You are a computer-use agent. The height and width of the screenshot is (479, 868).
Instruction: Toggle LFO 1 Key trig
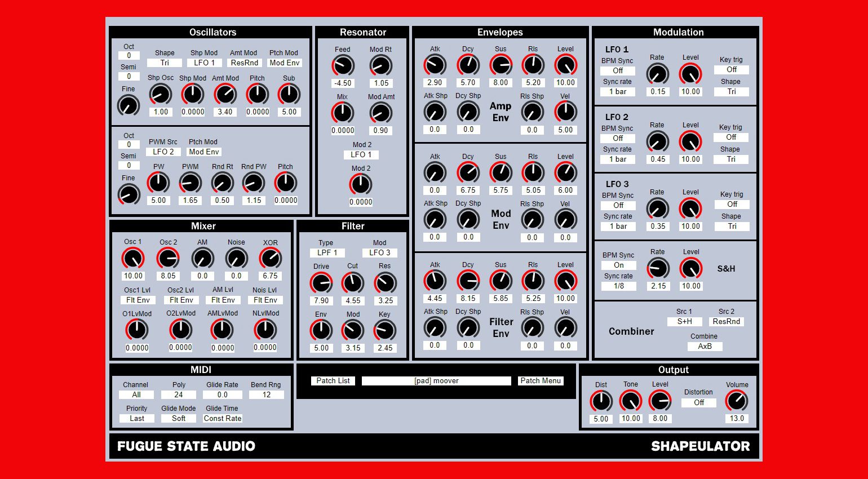click(732, 69)
